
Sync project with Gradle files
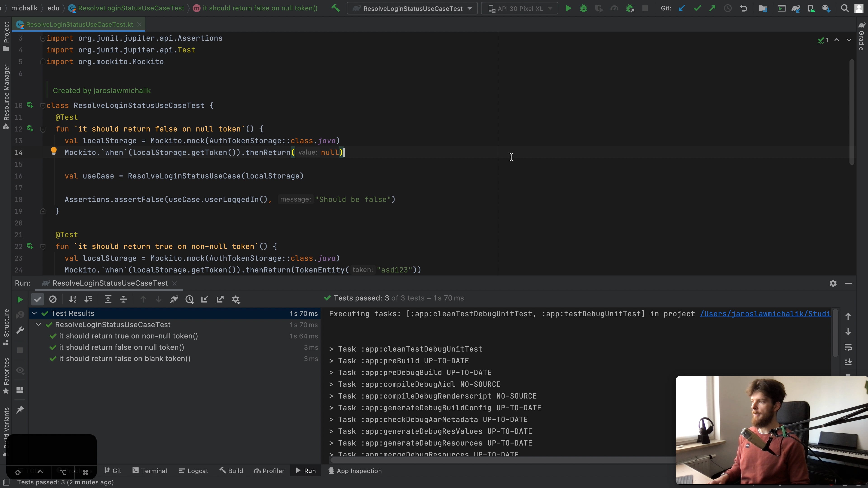(796, 8)
